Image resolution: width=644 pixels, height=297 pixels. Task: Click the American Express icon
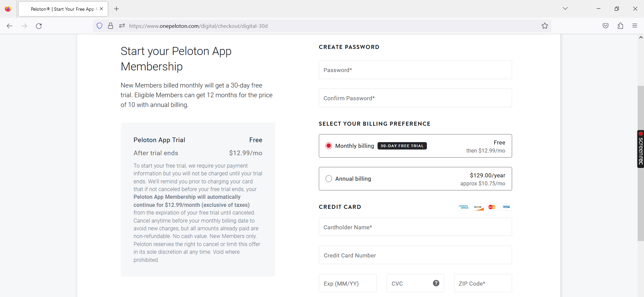click(x=463, y=207)
